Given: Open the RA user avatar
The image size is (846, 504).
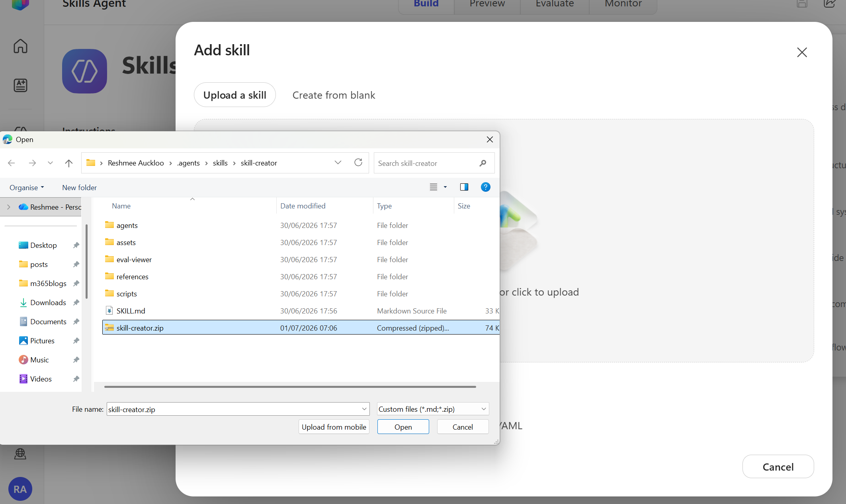Looking at the screenshot, I should point(20,489).
